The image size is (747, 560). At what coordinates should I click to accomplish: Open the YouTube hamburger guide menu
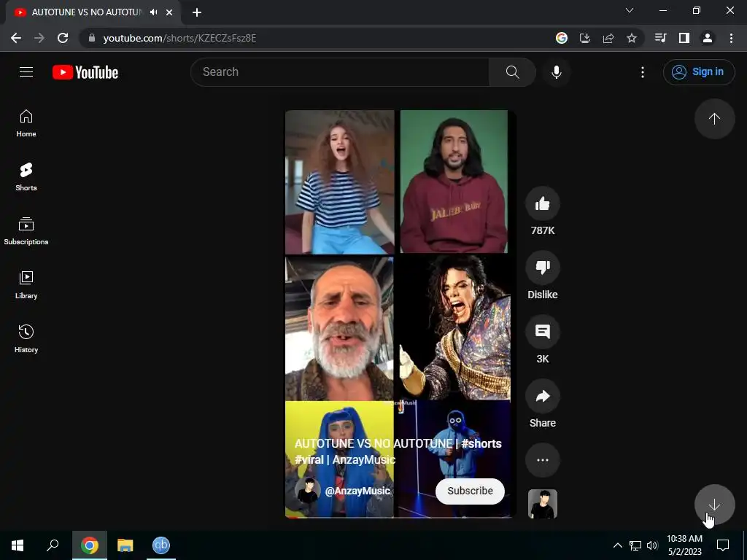26,72
